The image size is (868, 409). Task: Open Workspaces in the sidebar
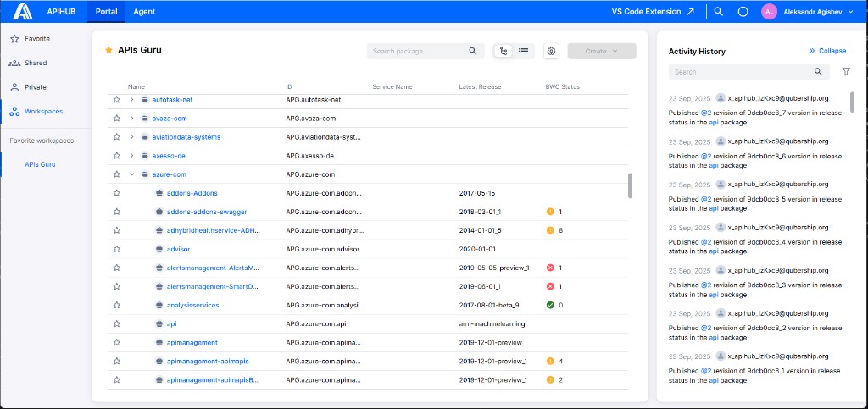click(44, 111)
